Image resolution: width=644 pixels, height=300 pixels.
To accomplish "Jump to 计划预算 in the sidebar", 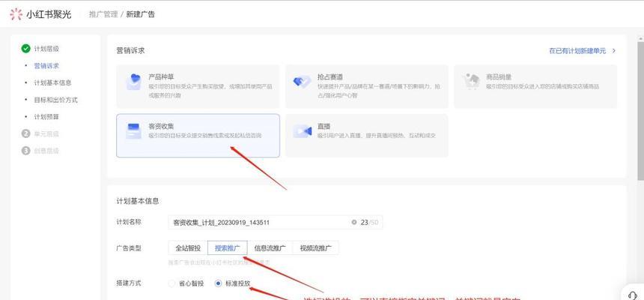I will 46,117.
